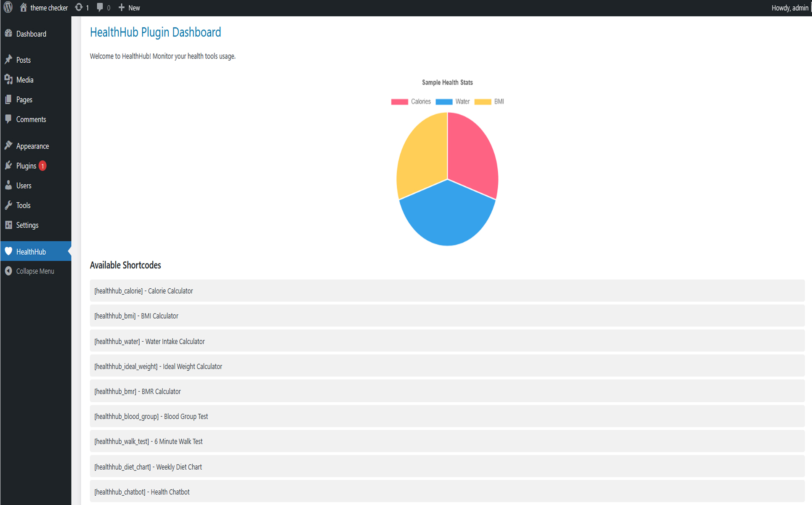Click the Posts pushpin icon
812x505 pixels.
point(8,60)
